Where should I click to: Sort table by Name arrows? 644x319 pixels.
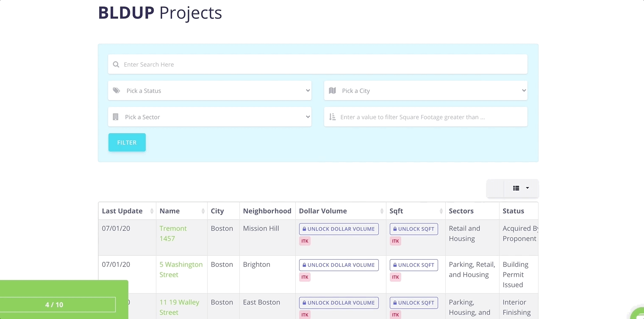[x=203, y=211]
